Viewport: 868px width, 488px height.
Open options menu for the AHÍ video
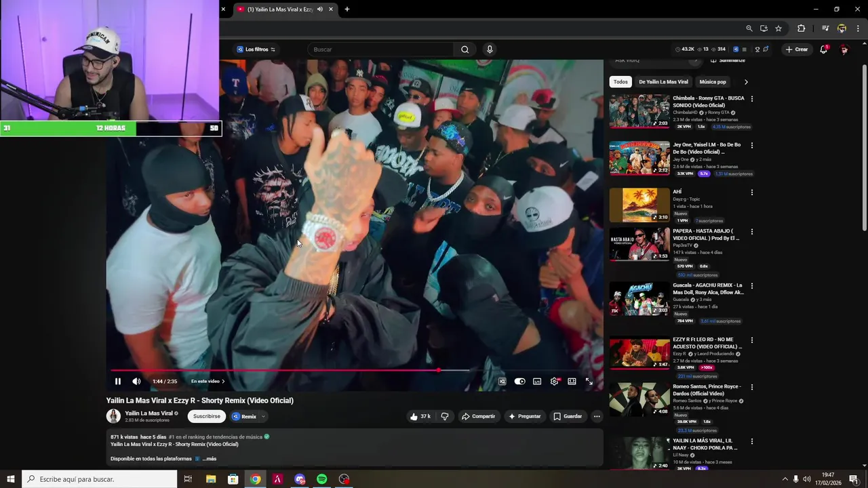[751, 192]
